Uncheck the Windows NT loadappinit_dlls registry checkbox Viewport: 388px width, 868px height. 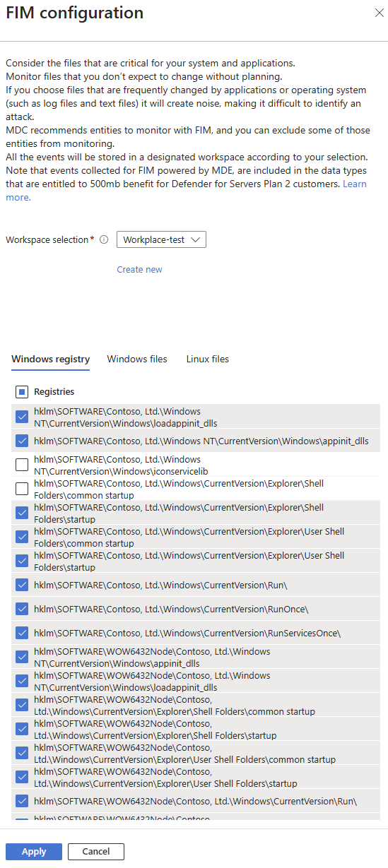22,417
